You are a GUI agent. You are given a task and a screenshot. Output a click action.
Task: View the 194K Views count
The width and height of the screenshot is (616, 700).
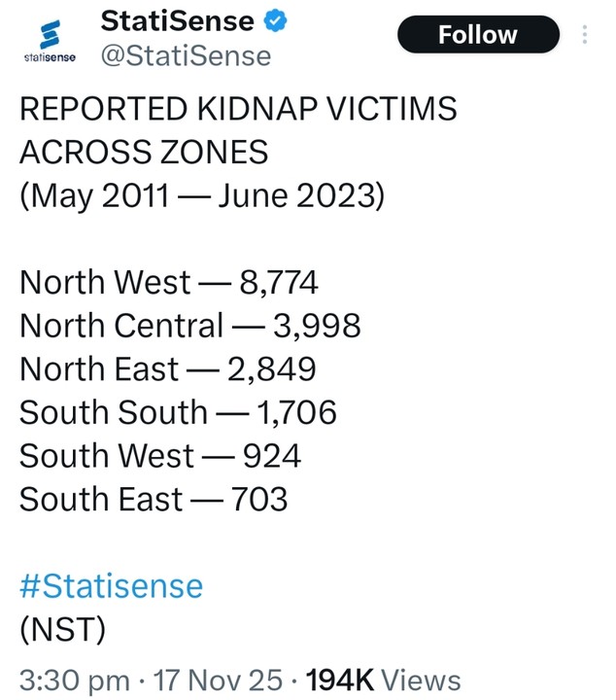pyautogui.click(x=384, y=679)
